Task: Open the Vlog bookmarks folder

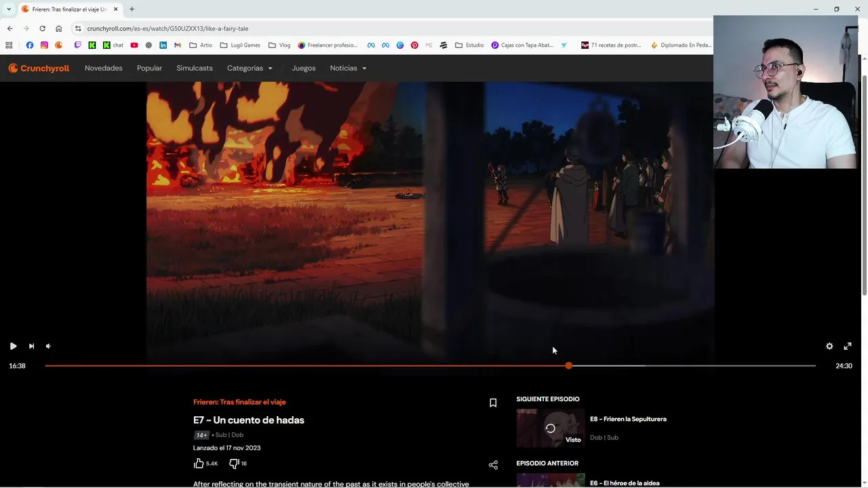Action: (279, 45)
